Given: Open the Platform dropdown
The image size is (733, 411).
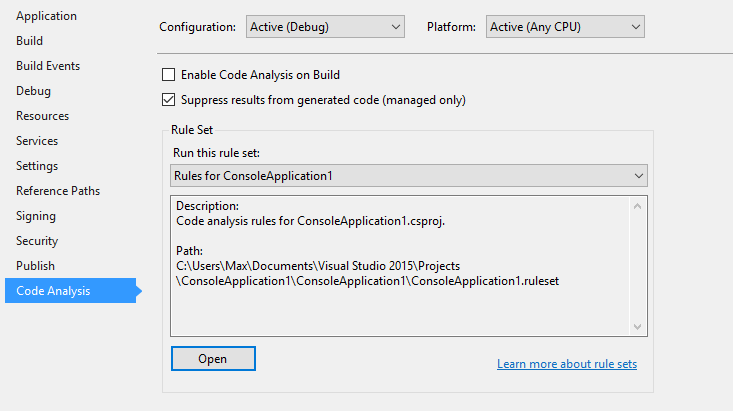Looking at the screenshot, I should click(565, 27).
